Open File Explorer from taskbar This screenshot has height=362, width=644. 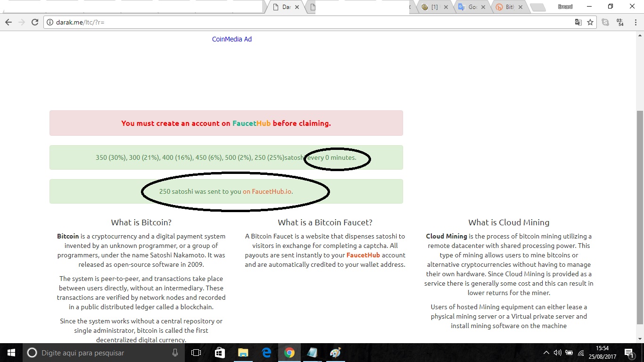[x=243, y=353]
